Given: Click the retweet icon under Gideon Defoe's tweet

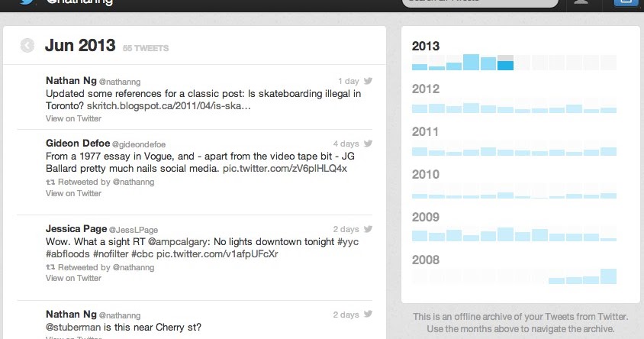Looking at the screenshot, I should (x=50, y=182).
